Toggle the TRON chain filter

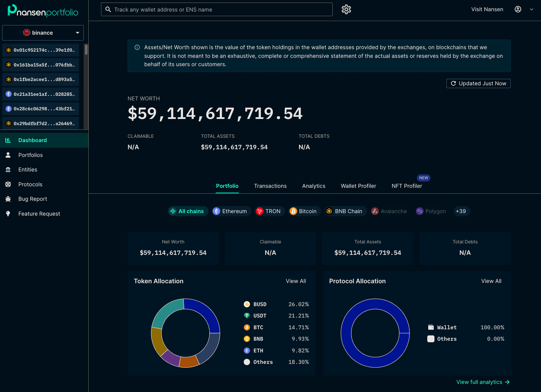pyautogui.click(x=268, y=211)
